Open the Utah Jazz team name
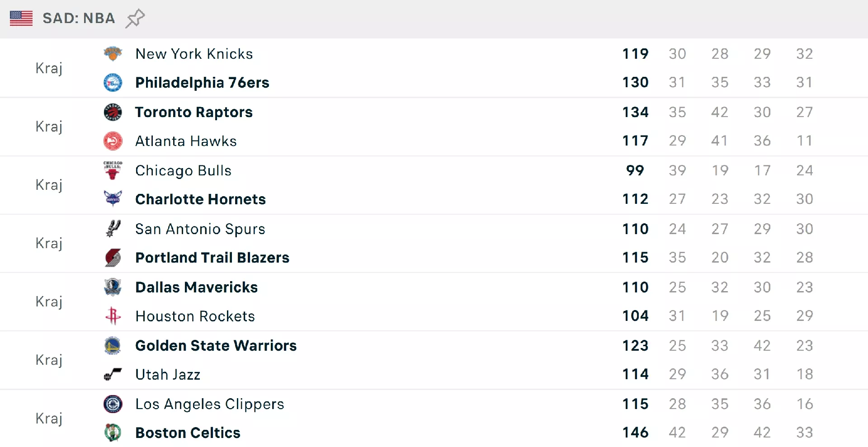This screenshot has width=868, height=447. pos(168,375)
